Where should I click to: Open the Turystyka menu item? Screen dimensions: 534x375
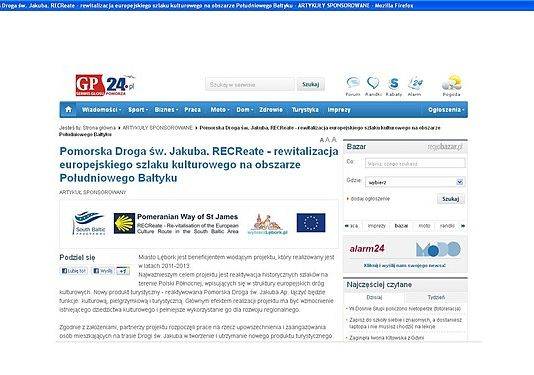(x=305, y=110)
